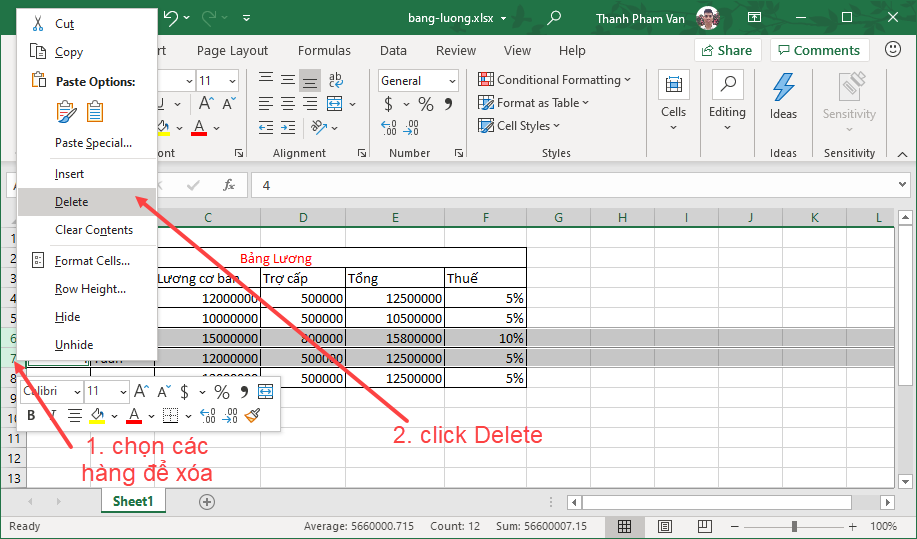This screenshot has width=917, height=539.
Task: Choose Insert from the context menu
Action: [x=87, y=174]
